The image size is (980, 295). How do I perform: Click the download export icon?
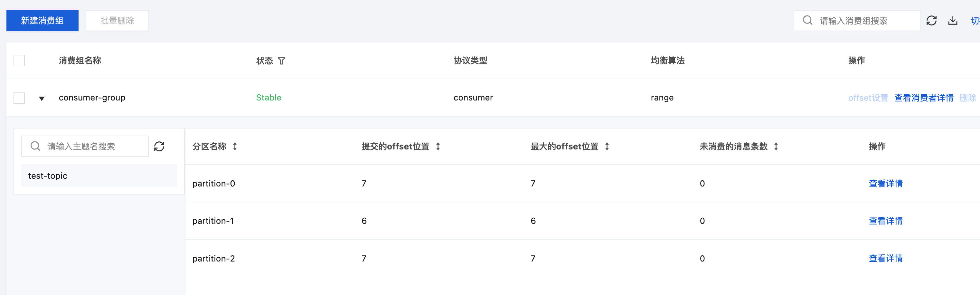pyautogui.click(x=953, y=21)
